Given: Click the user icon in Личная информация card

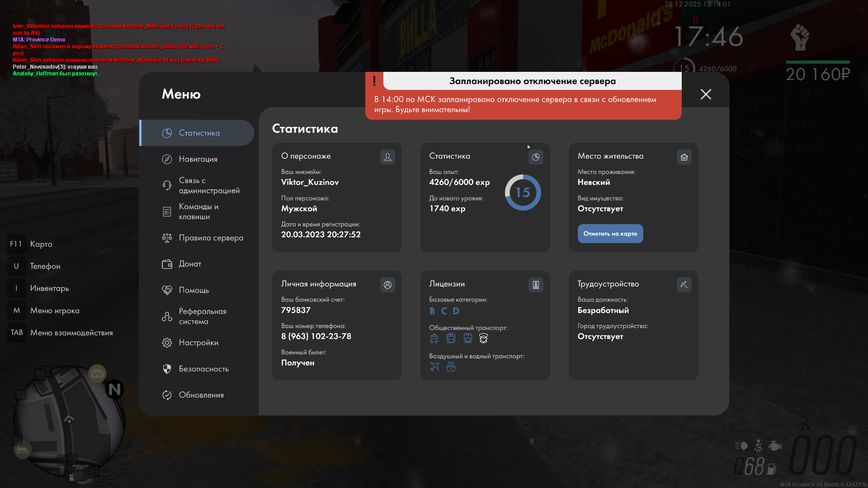Looking at the screenshot, I should pos(387,285).
